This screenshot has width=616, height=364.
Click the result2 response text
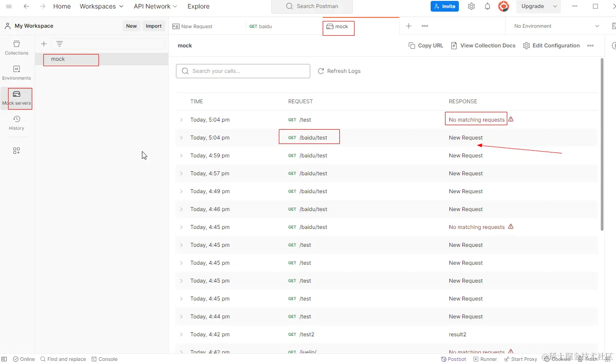click(458, 334)
